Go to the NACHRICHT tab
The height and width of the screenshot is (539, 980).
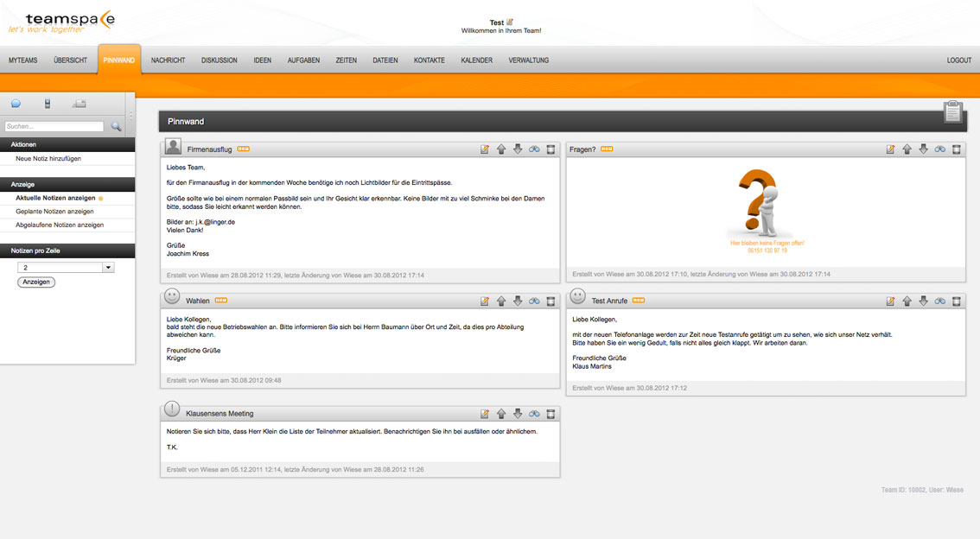click(169, 60)
